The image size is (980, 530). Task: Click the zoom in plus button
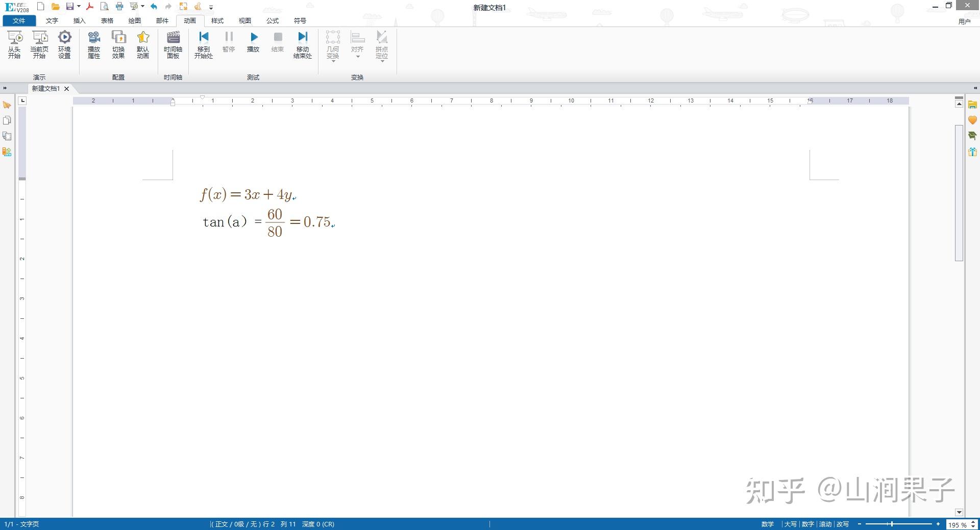[x=938, y=524]
